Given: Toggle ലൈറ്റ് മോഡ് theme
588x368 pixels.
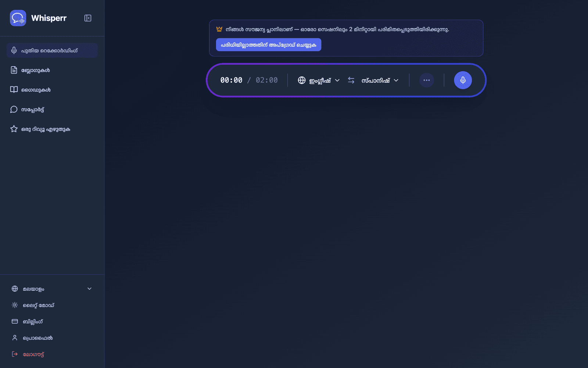Looking at the screenshot, I should point(52,305).
